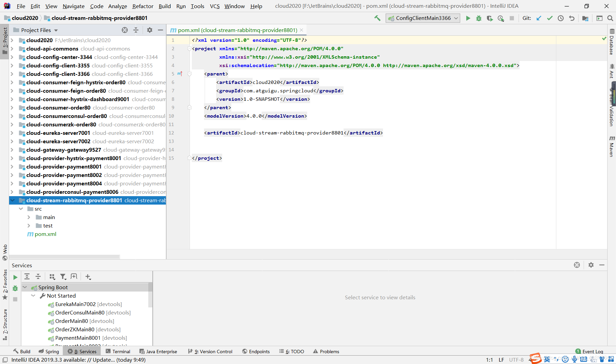This screenshot has height=364, width=616.
Task: Click Expand All icon in Services toolbar
Action: [27, 277]
